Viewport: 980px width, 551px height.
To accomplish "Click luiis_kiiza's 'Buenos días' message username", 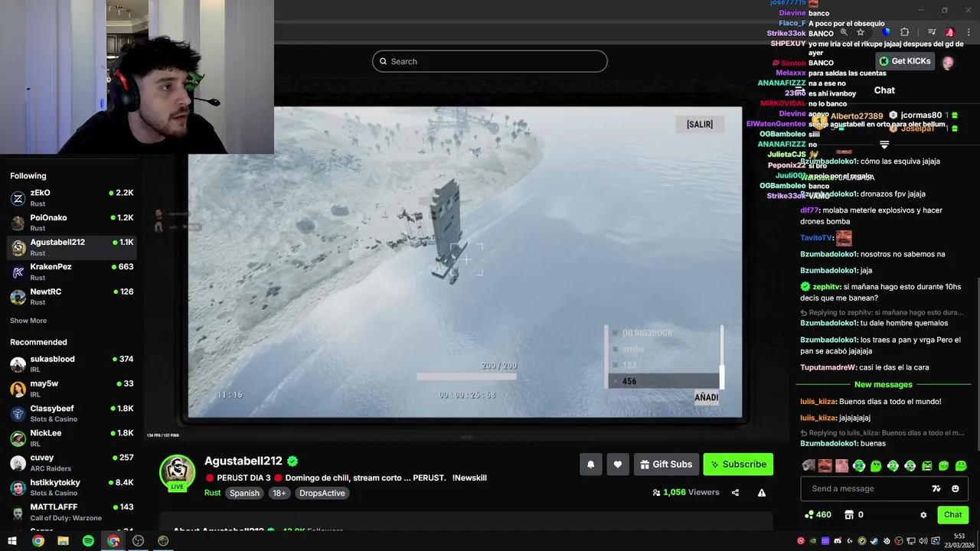I will point(818,402).
